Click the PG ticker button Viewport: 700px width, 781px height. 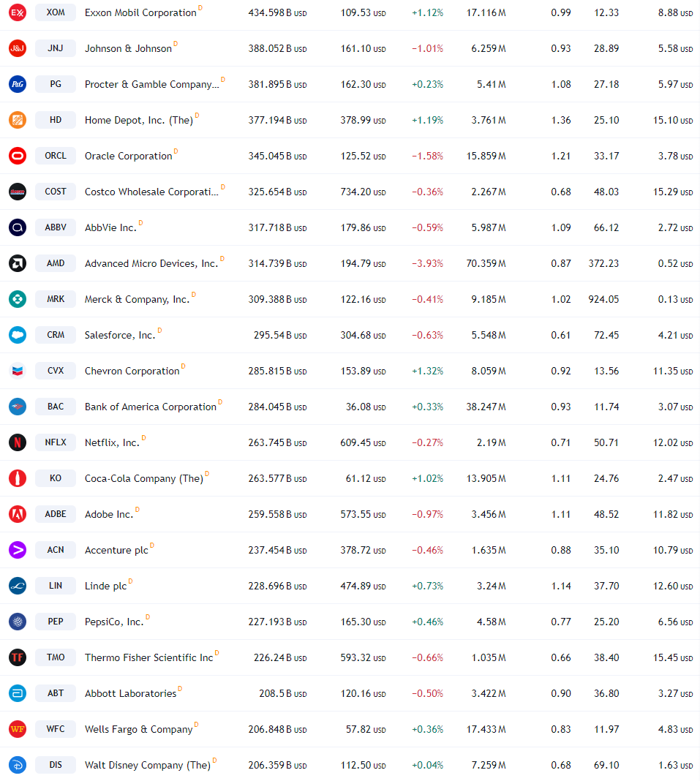56,84
